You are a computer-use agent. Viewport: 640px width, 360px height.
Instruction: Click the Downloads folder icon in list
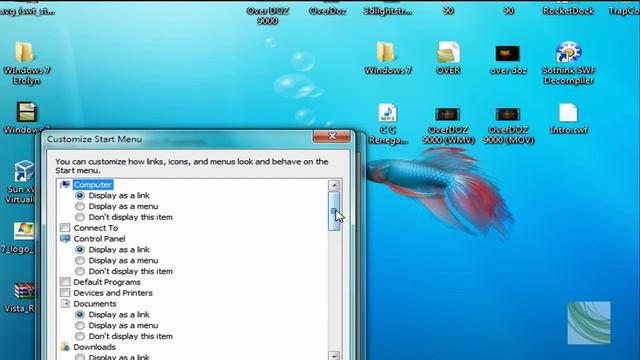coord(65,347)
